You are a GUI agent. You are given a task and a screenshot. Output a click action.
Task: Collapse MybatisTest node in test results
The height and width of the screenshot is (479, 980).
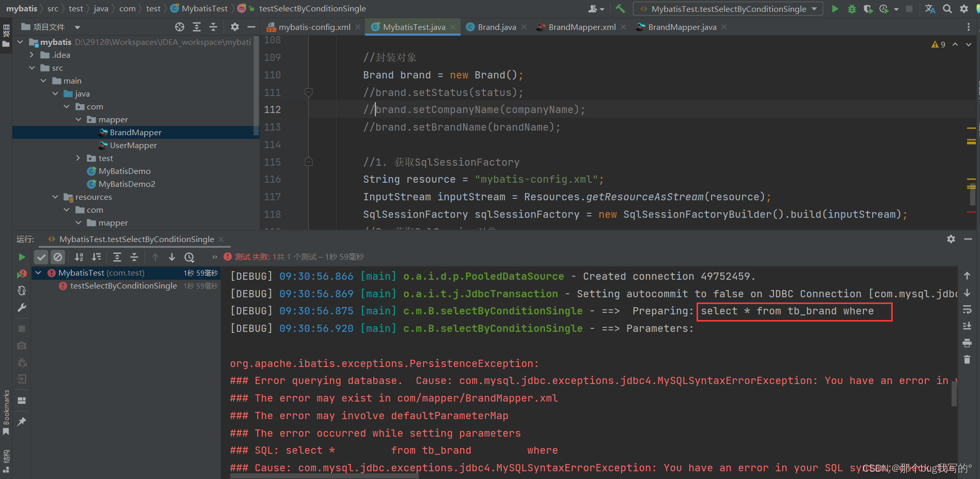tap(38, 273)
